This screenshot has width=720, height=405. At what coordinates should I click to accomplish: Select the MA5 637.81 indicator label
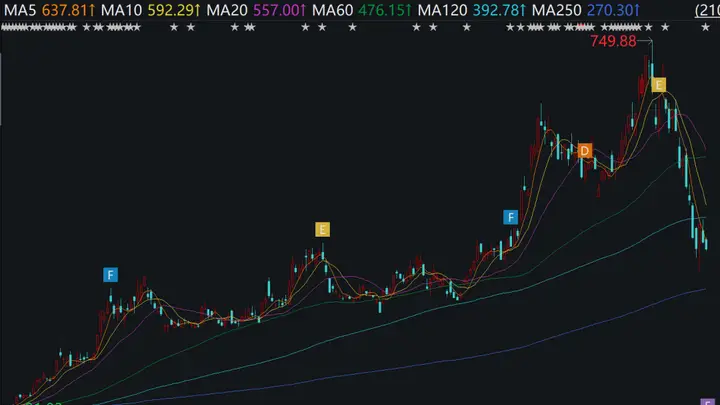(x=49, y=10)
